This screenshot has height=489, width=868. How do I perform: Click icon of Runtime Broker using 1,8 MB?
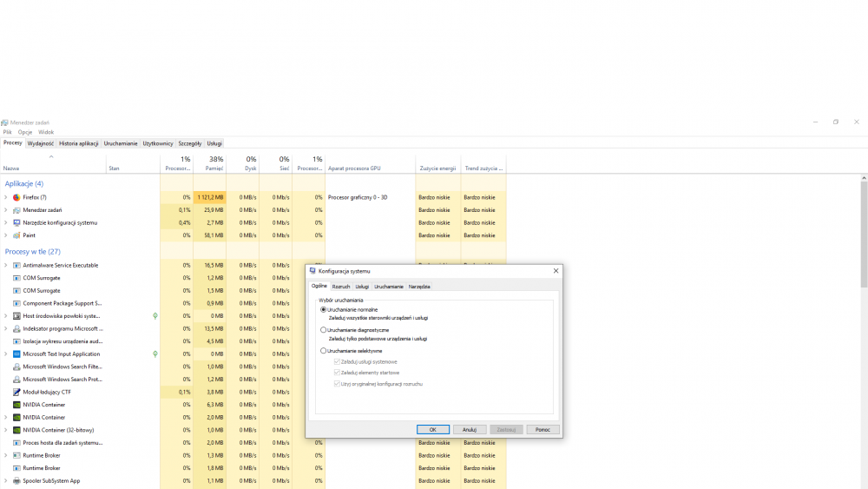click(x=16, y=468)
